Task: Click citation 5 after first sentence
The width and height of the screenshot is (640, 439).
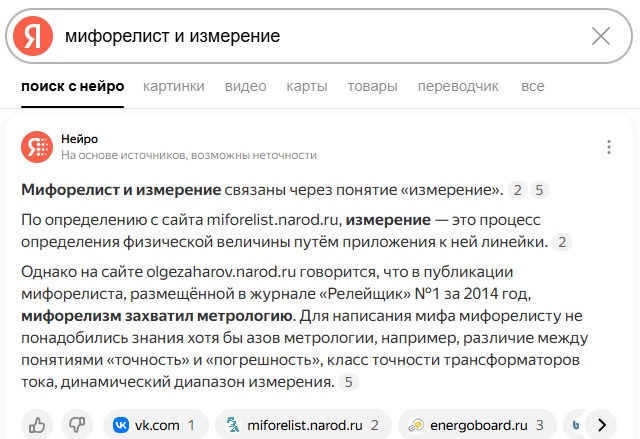Action: (539, 190)
